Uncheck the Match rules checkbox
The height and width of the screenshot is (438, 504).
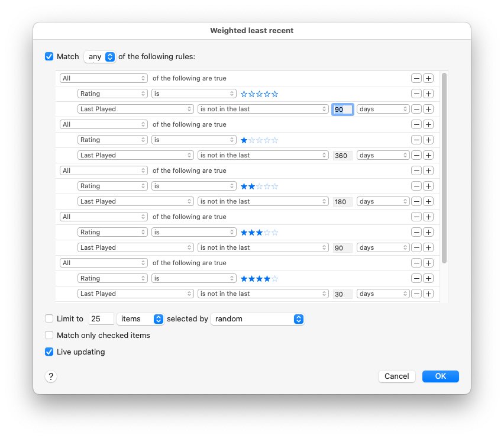(49, 57)
